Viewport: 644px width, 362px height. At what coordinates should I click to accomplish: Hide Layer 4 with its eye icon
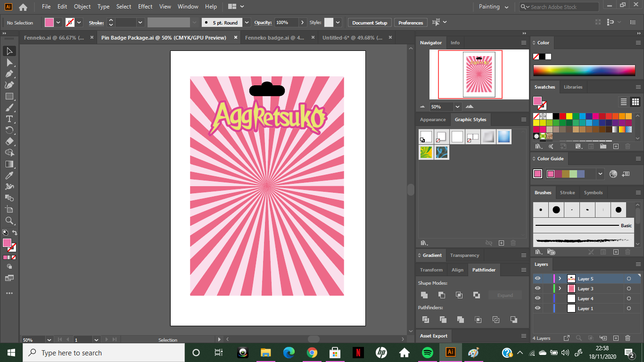pos(537,298)
